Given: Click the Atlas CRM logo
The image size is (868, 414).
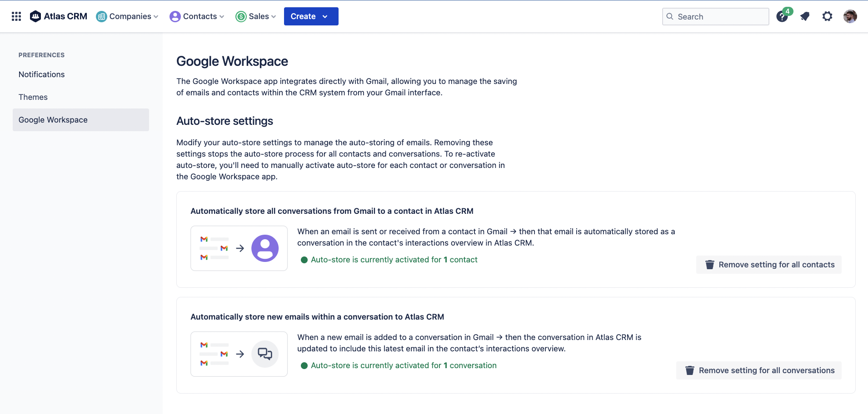Looking at the screenshot, I should (x=58, y=16).
